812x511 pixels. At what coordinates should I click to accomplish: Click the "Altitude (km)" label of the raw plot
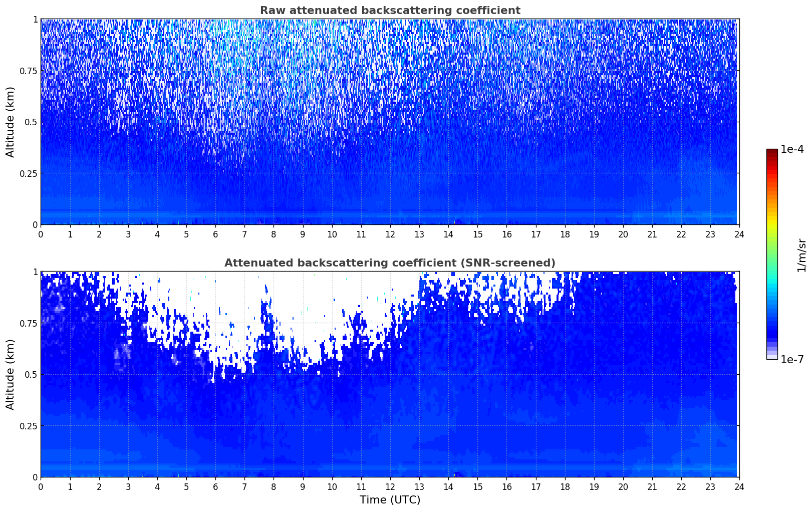pyautogui.click(x=11, y=122)
